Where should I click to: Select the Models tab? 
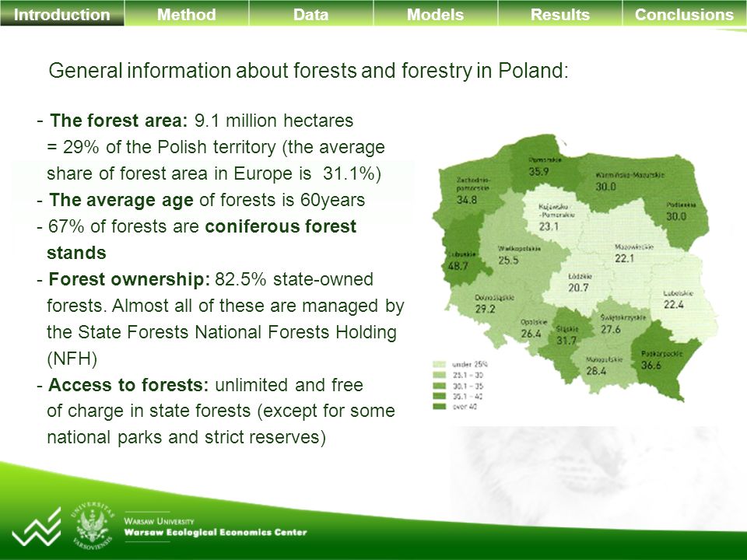435,13
